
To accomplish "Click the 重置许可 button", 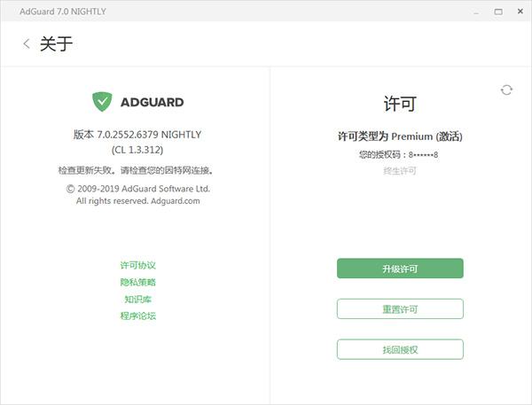I will point(400,308).
